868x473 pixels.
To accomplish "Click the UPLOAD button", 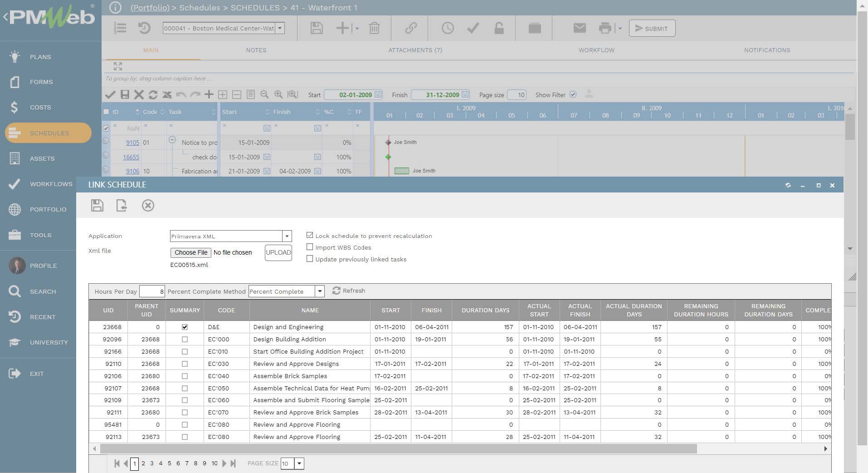I will (x=278, y=252).
